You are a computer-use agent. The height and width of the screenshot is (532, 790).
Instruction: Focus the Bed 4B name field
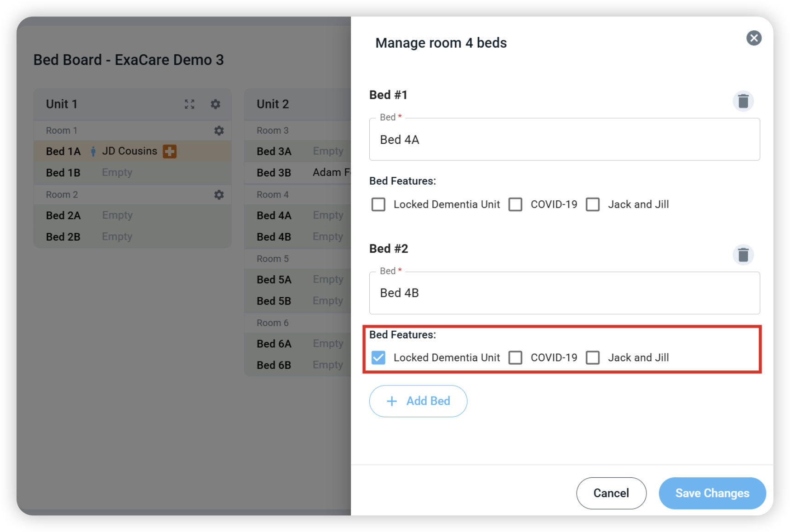point(564,293)
